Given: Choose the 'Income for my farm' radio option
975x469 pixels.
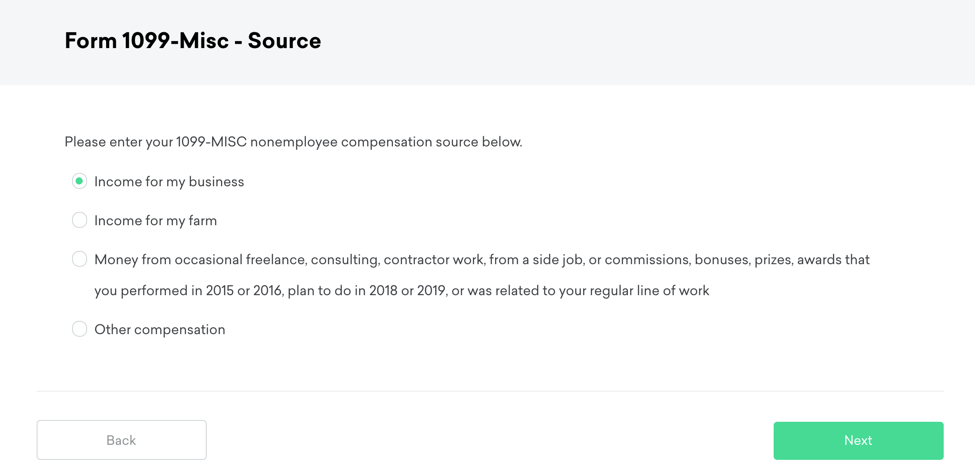Looking at the screenshot, I should click(79, 220).
